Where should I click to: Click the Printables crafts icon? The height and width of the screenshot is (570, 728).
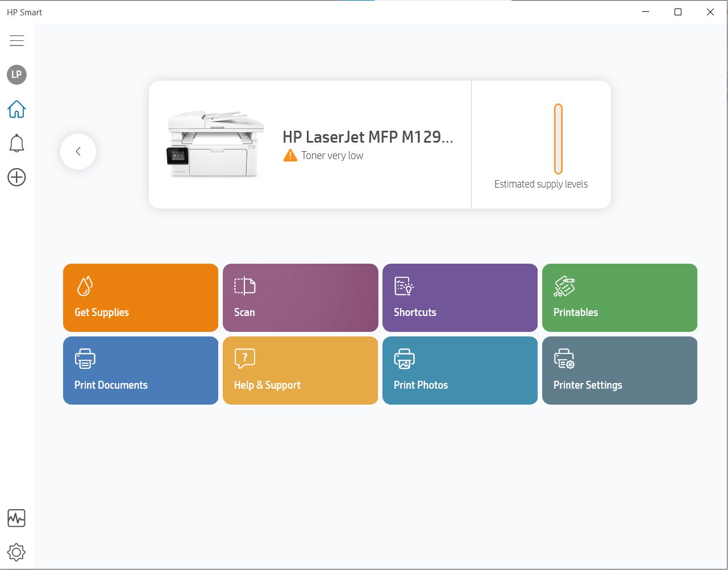point(564,286)
